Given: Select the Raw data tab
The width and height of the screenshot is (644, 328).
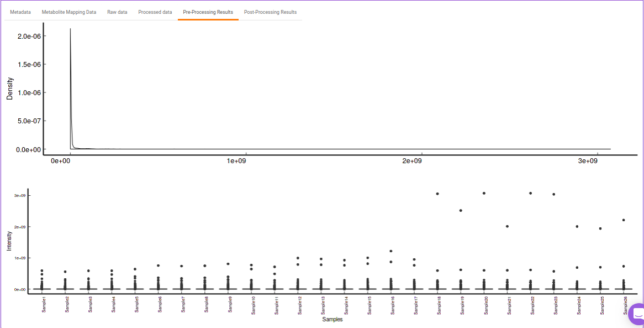Looking at the screenshot, I should click(117, 12).
